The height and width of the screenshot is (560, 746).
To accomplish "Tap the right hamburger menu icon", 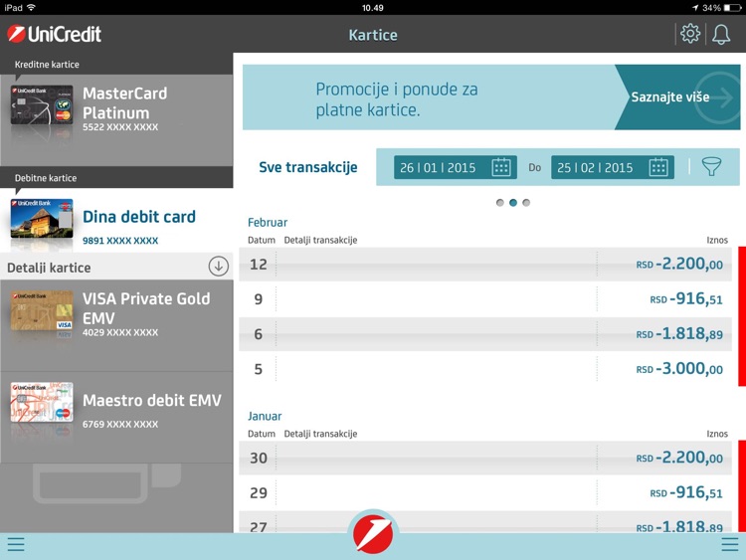I will point(730,544).
